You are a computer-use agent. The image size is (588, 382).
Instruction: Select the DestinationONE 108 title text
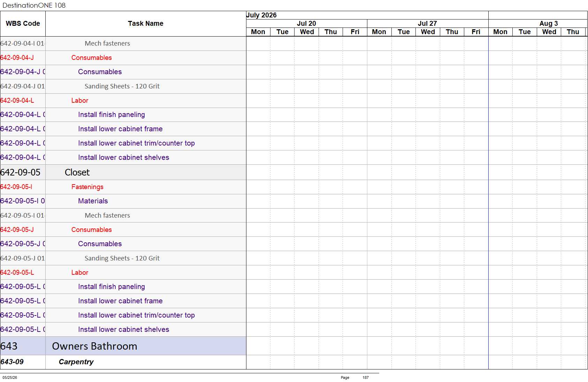point(34,5)
